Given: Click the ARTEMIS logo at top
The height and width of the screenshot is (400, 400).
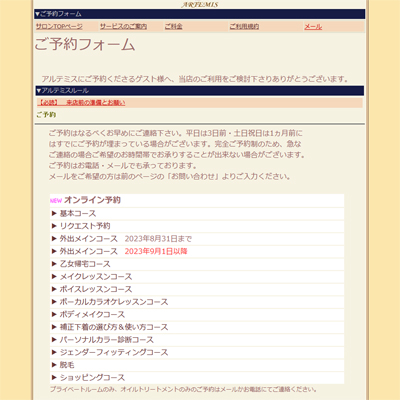Looking at the screenshot, I should tap(200, 4).
